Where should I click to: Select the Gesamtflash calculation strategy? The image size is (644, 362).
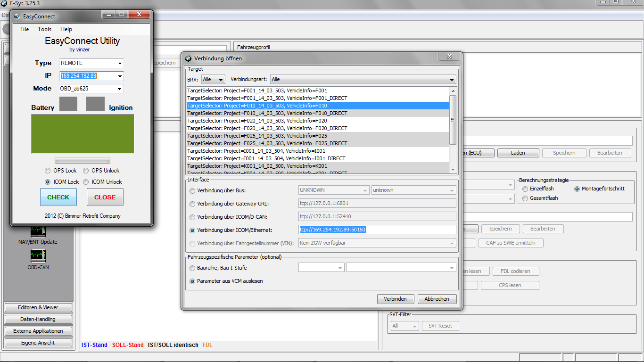click(x=526, y=198)
